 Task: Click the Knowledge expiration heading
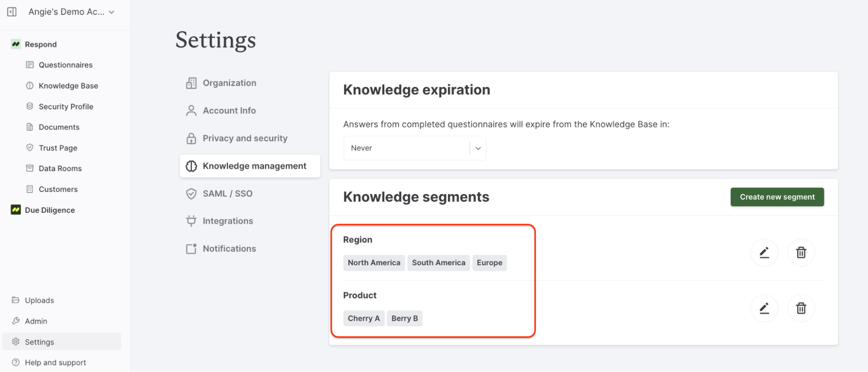tap(417, 90)
